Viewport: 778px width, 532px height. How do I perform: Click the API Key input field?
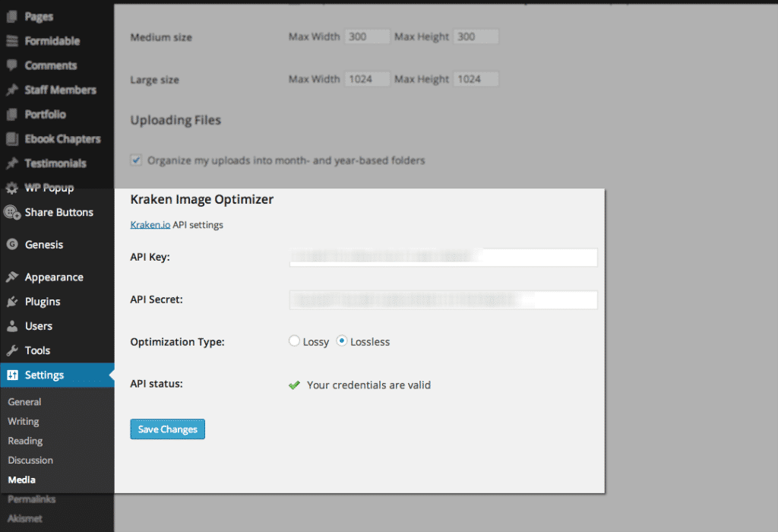pos(444,257)
